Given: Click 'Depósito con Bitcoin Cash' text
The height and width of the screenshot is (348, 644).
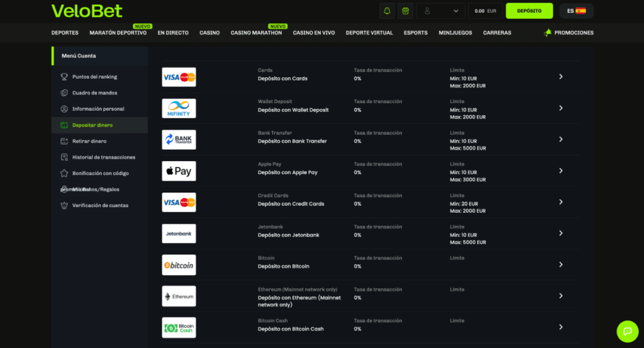Looking at the screenshot, I should tap(291, 329).
